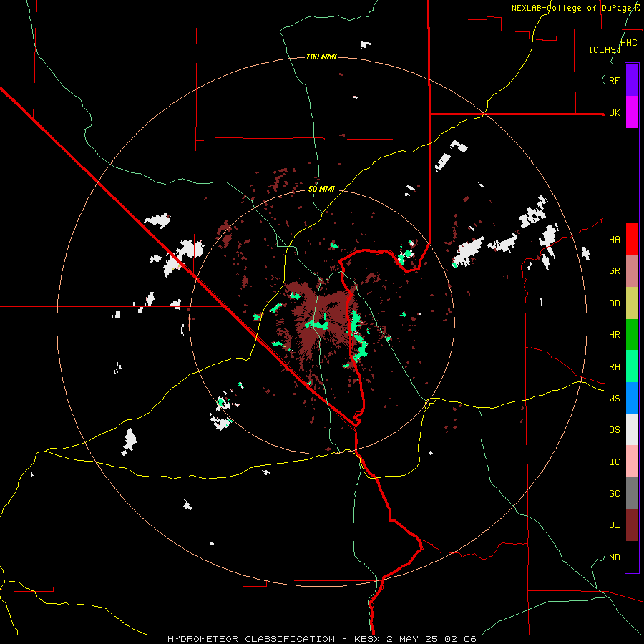Click the "GR" legend label

615,271
